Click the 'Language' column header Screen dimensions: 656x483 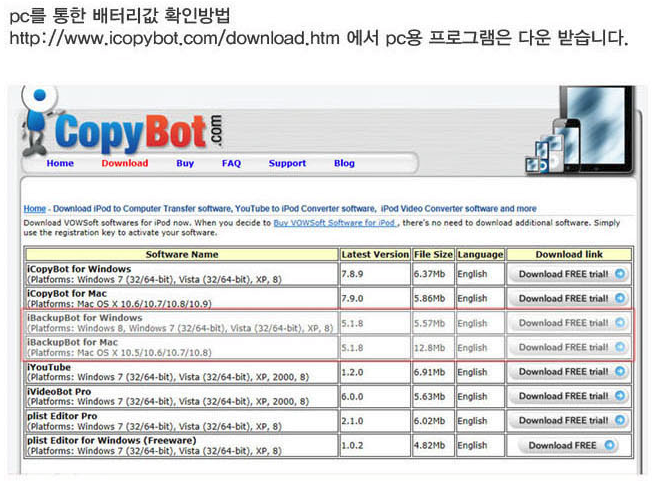480,254
